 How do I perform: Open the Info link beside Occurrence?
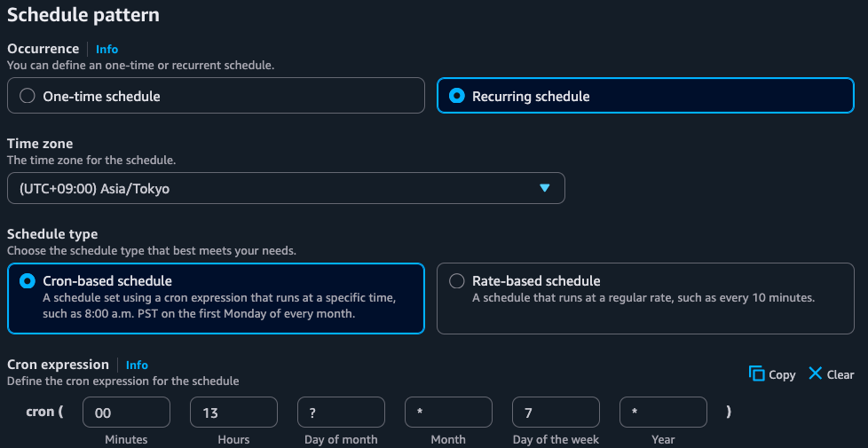[x=107, y=49]
